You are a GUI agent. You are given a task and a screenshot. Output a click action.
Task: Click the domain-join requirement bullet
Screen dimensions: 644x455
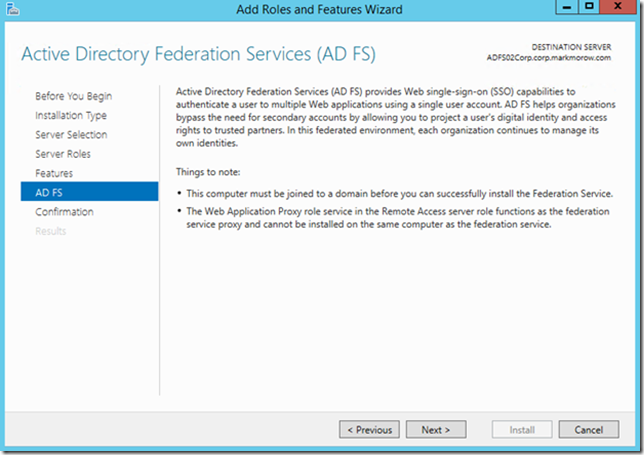(399, 193)
